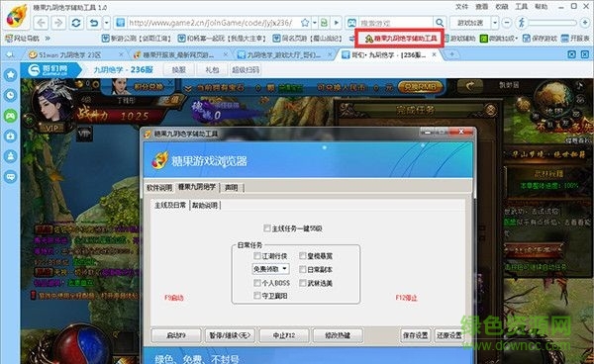594x364 pixels.
Task: Click the green gamepad icon in left sidebar
Action: [10, 116]
